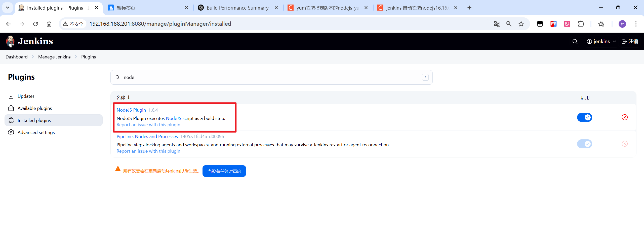Image resolution: width=644 pixels, height=230 pixels.
Task: Go to Dashboard breadcrumb
Action: [x=17, y=57]
